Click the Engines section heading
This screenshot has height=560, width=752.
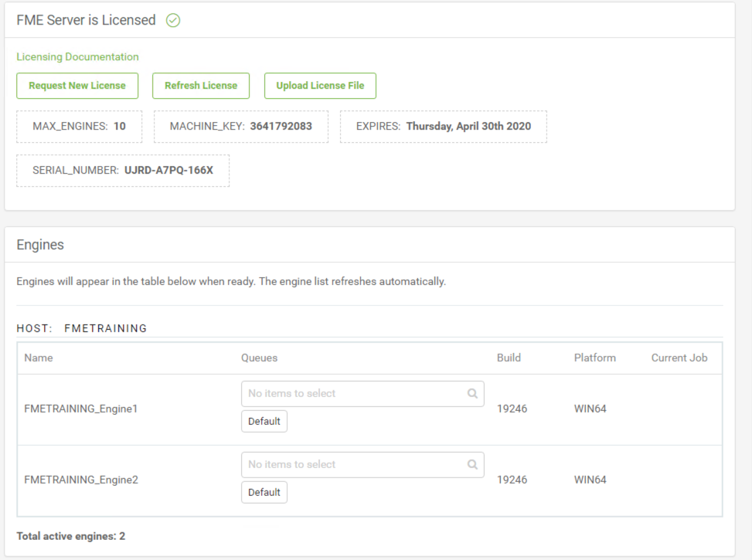click(x=40, y=245)
